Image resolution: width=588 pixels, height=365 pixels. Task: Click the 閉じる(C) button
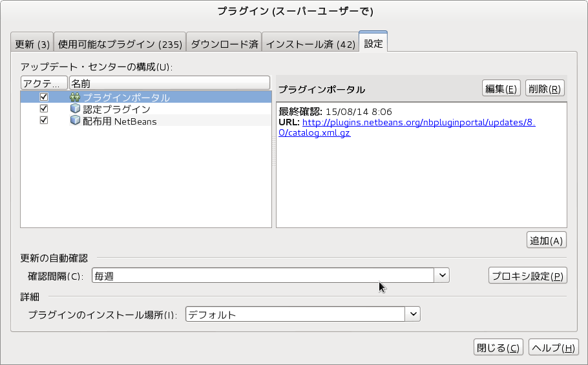(x=498, y=348)
